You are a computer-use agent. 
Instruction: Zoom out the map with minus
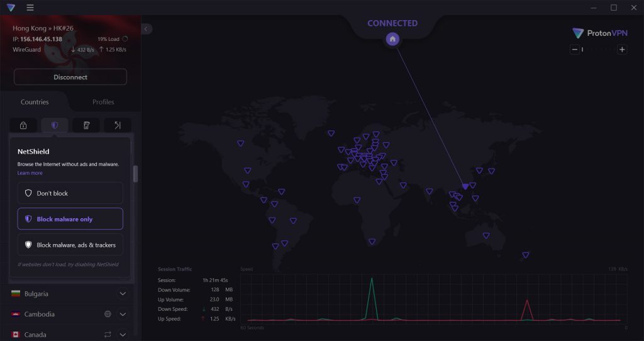click(575, 50)
